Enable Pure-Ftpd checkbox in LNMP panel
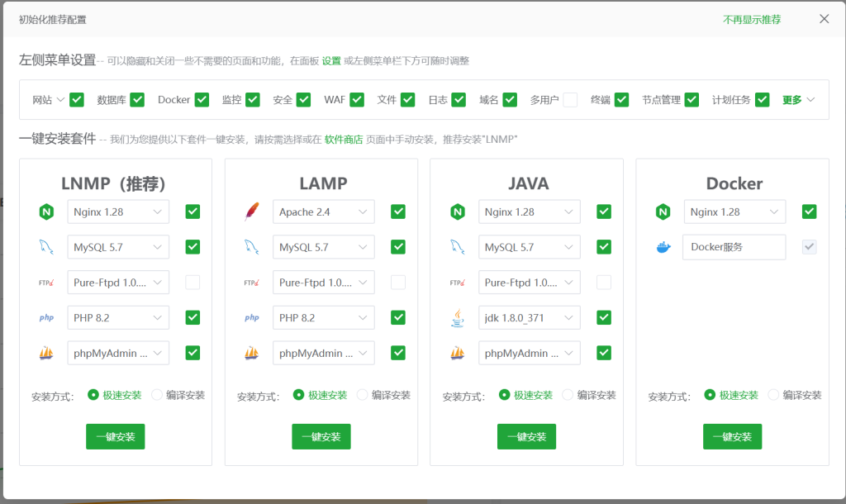Viewport: 846px width, 504px height. click(x=192, y=283)
